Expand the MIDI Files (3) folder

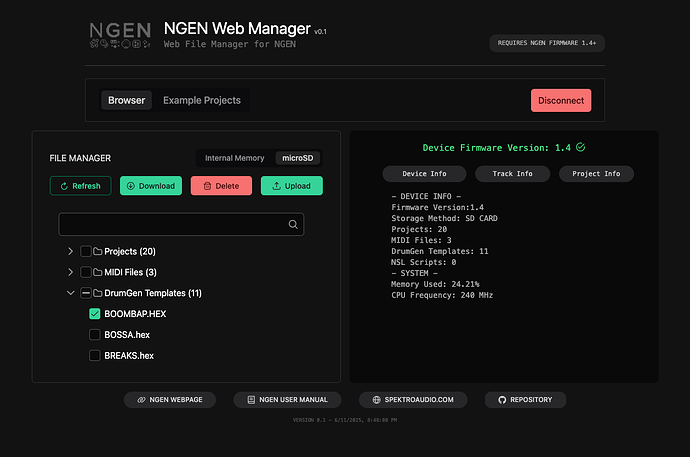pyautogui.click(x=70, y=272)
